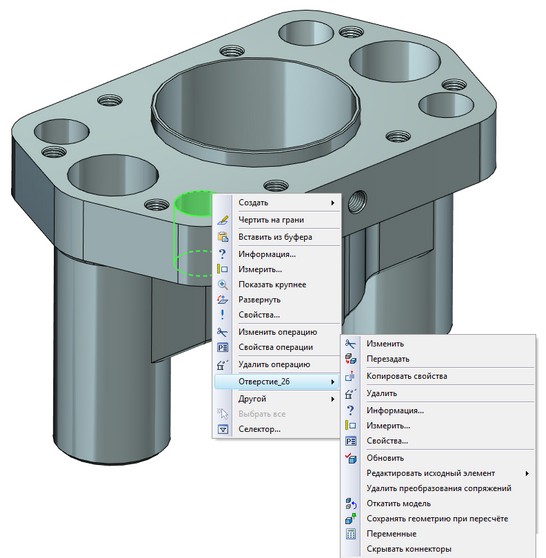Image resolution: width=546 pixels, height=558 pixels.
Task: Click the Перезадать icon in the submenu
Action: click(351, 359)
